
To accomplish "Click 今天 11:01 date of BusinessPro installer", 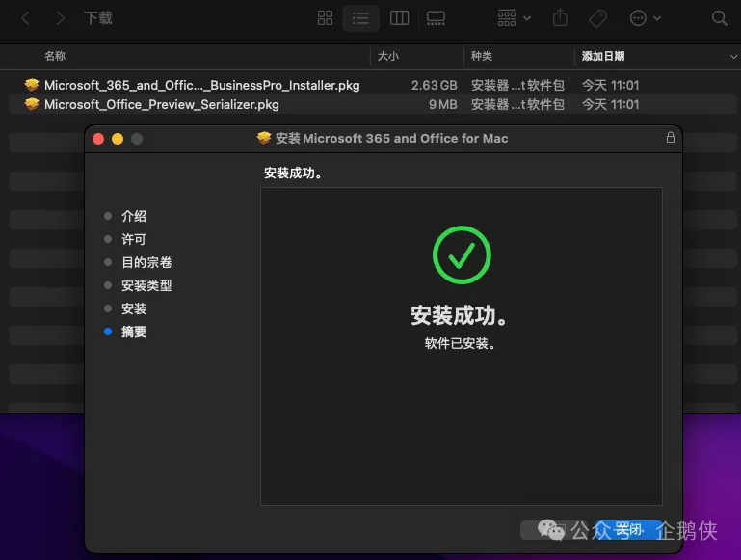I will pyautogui.click(x=610, y=85).
